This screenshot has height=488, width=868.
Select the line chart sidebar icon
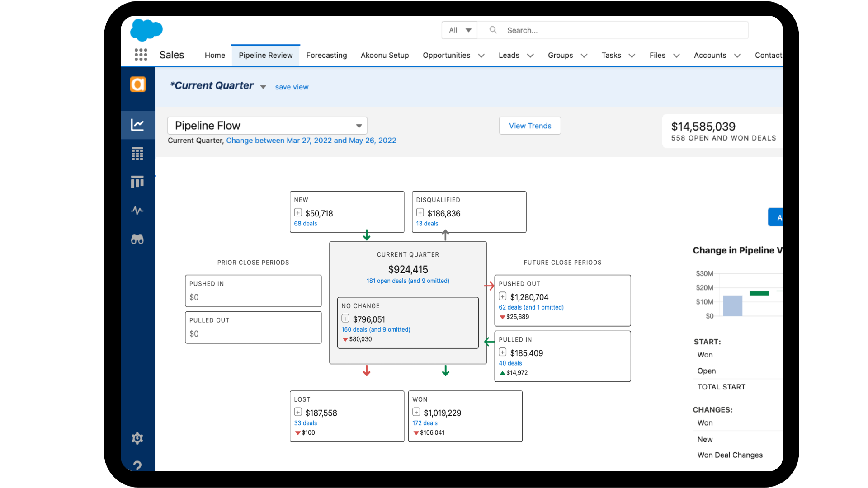(137, 125)
